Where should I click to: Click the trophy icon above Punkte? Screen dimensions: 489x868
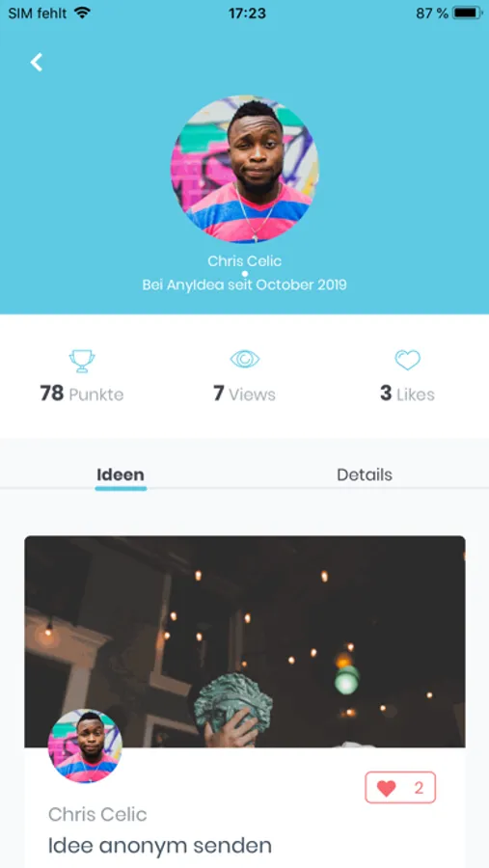[x=82, y=361]
